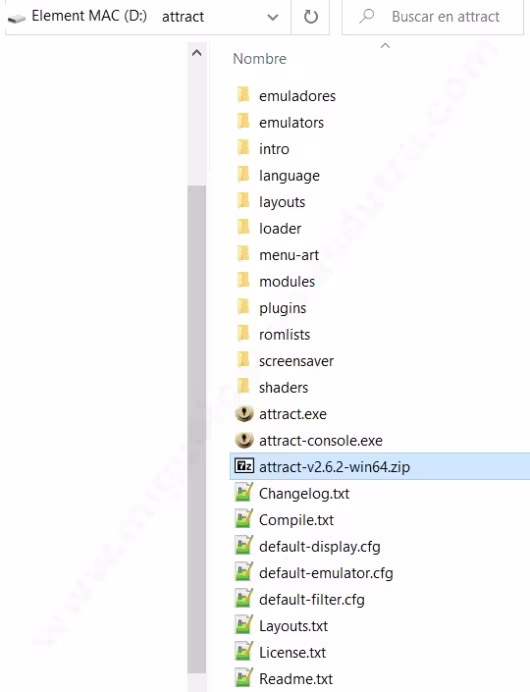Image resolution: width=530 pixels, height=692 pixels.
Task: Select the Readme.txt file name
Action: click(x=296, y=678)
